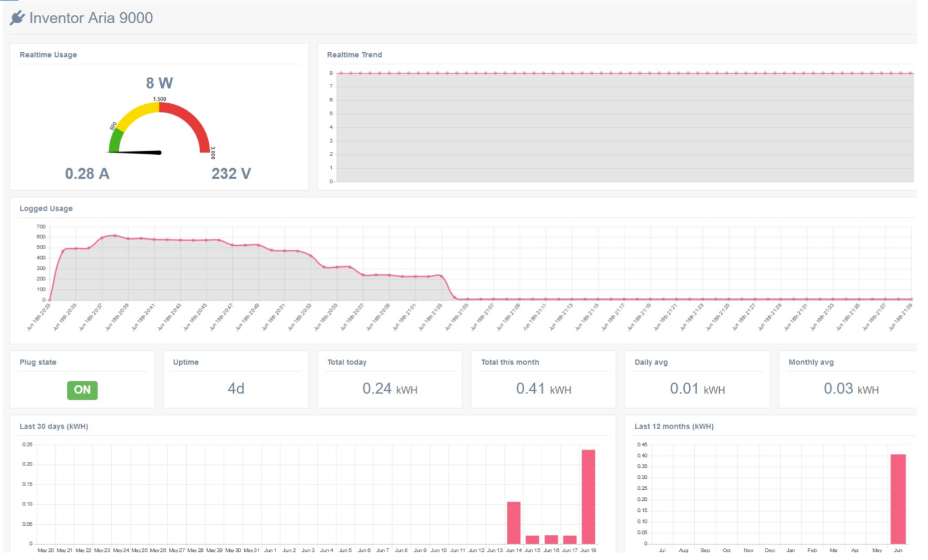The height and width of the screenshot is (560, 928).
Task: Click the Jun 15 bar in Last 30 days chart
Action: click(532, 540)
